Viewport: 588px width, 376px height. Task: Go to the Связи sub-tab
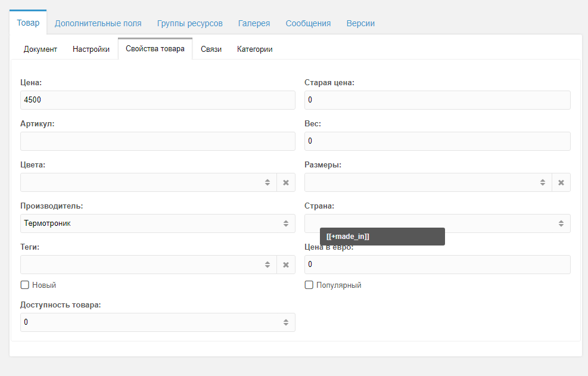[211, 49]
